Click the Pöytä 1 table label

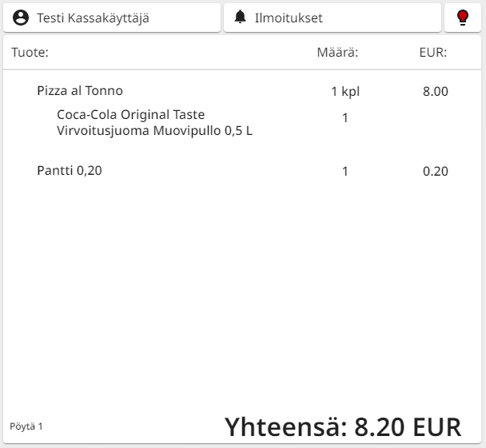tap(26, 426)
